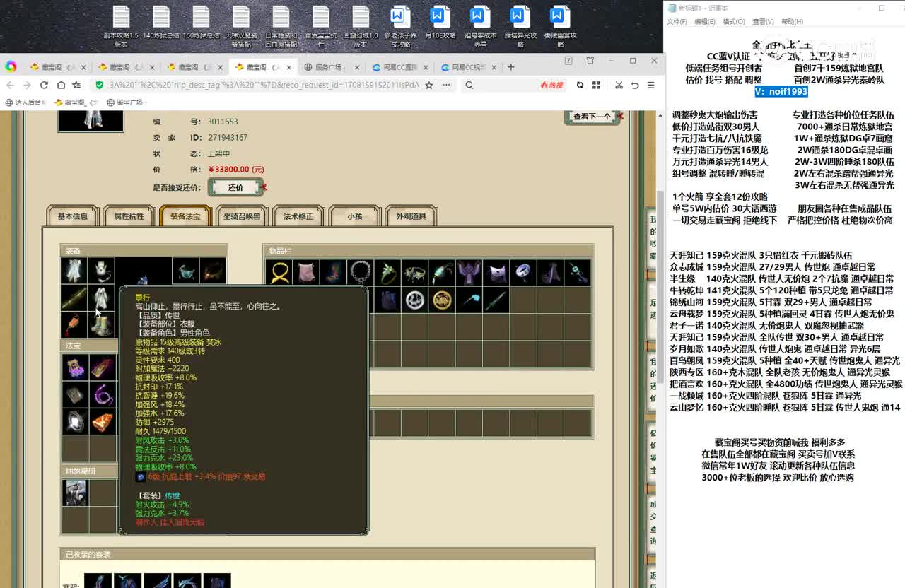905x588 pixels.
Task: Click price text ¥33800.00 (元)
Action: click(236, 170)
